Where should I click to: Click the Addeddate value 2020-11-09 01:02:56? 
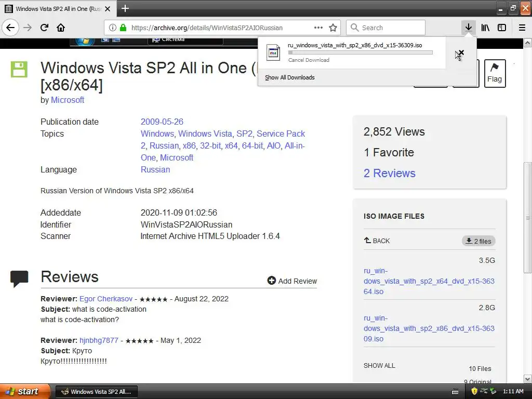(179, 212)
